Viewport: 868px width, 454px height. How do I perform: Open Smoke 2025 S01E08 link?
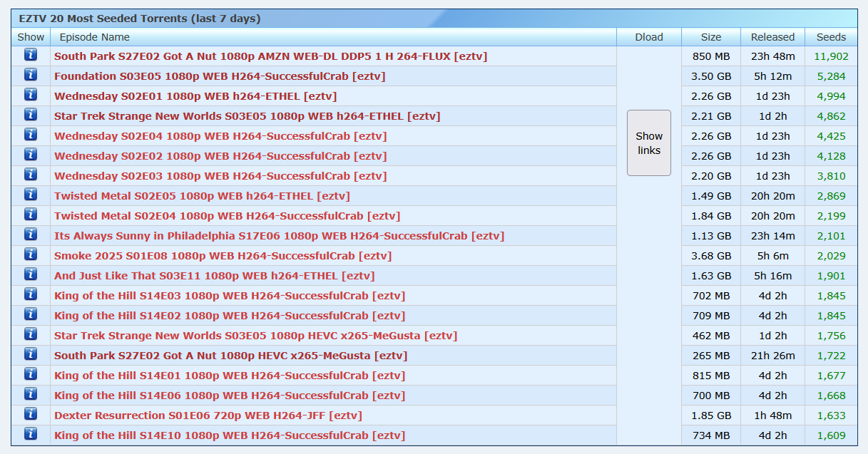[x=223, y=256]
